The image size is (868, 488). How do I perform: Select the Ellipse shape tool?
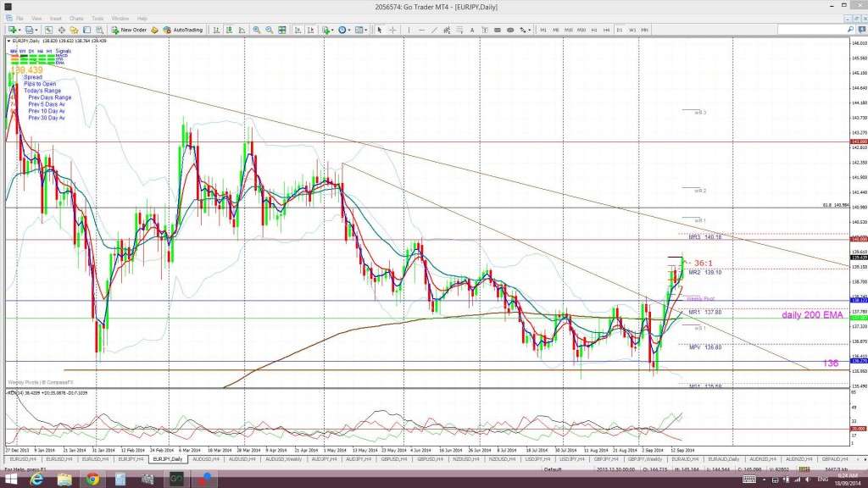click(510, 30)
